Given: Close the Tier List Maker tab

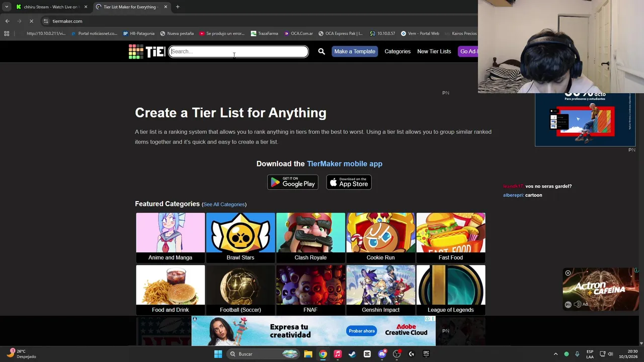Looking at the screenshot, I should [166, 7].
